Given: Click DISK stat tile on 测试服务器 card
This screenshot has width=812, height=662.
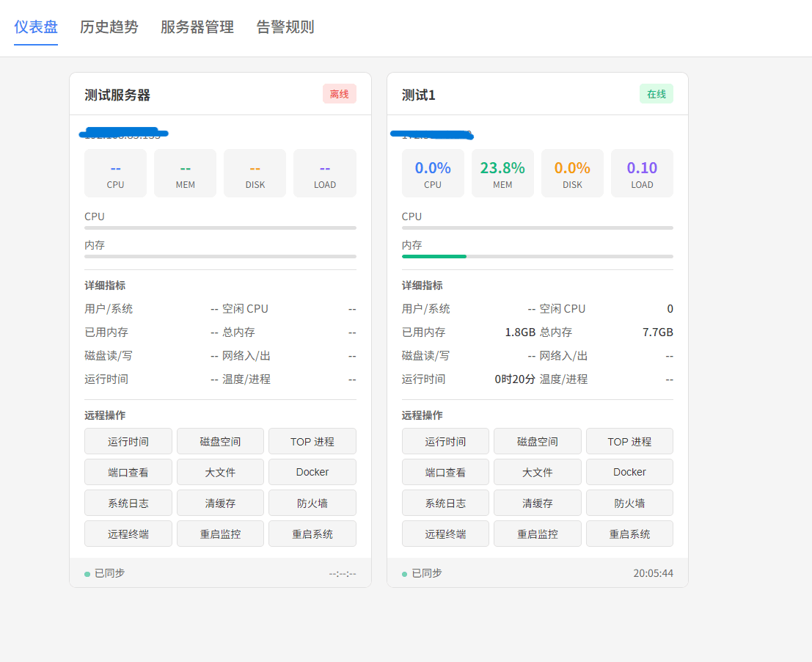Looking at the screenshot, I should [x=255, y=173].
